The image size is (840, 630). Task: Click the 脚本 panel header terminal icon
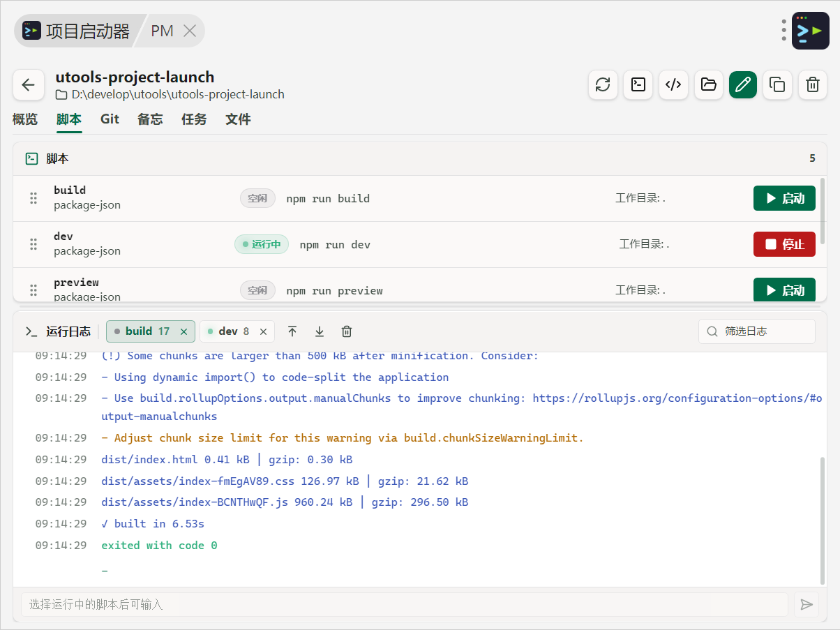pos(31,158)
